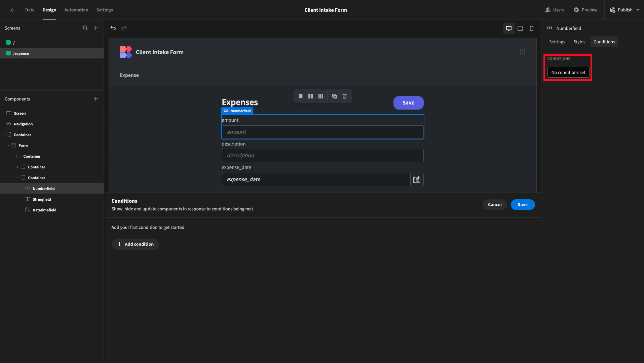Set the three-column layout
Image resolution: width=644 pixels, height=363 pixels.
321,96
